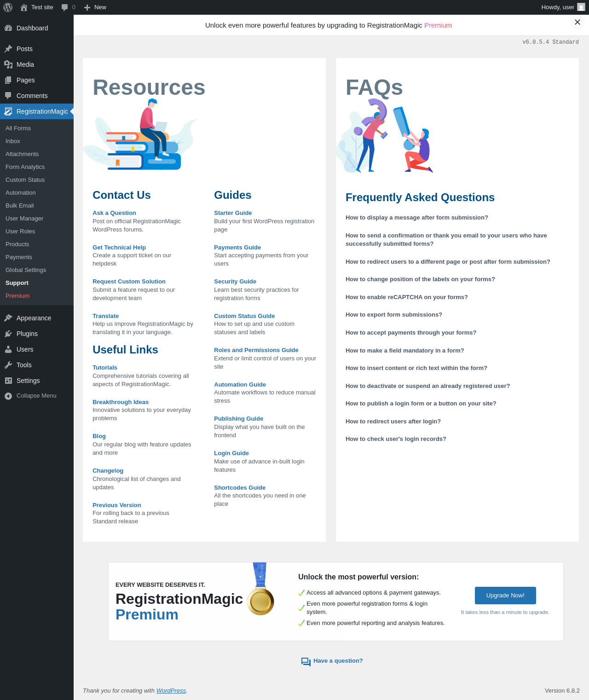Image resolution: width=589 pixels, height=700 pixels.
Task: Select the Support submenu item
Action: (17, 283)
